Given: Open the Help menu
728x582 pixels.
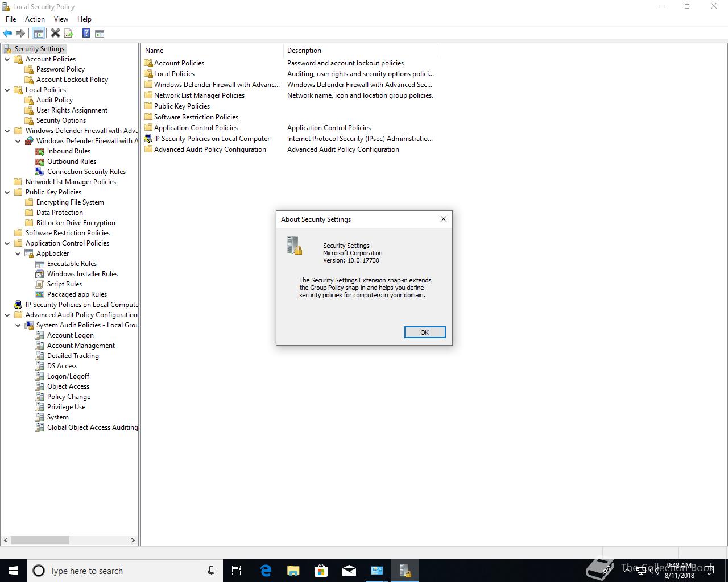Looking at the screenshot, I should click(x=84, y=19).
